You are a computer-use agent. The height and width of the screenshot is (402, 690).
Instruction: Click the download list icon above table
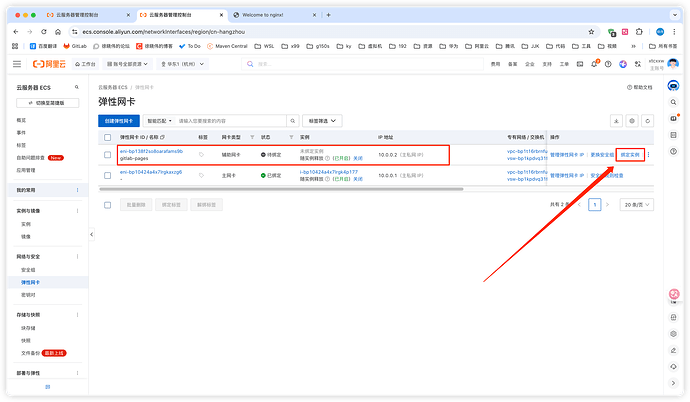pos(616,120)
